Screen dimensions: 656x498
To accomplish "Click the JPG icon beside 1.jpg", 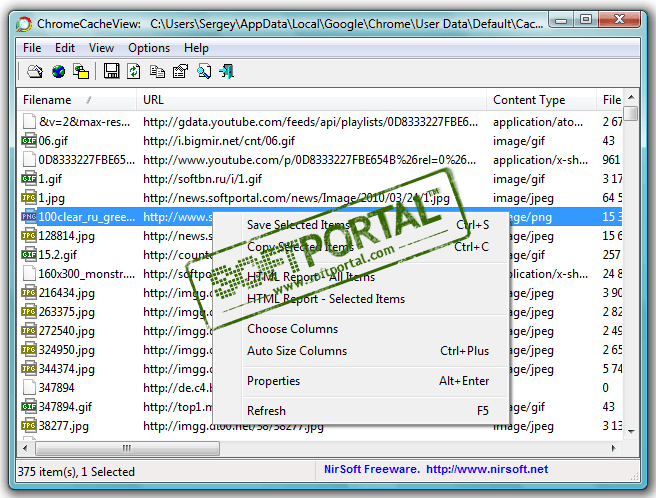I will 28,198.
